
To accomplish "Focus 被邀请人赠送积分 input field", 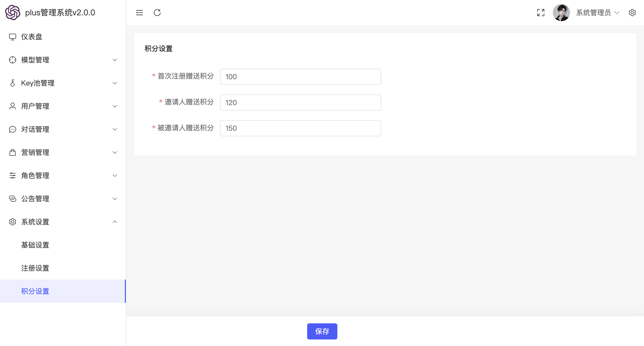I will coord(300,128).
